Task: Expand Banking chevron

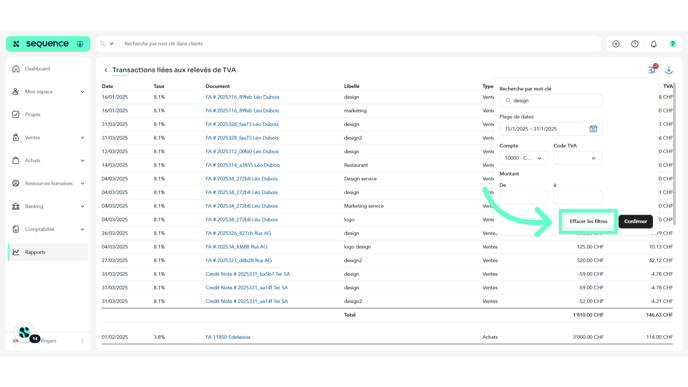Action: tap(82, 206)
